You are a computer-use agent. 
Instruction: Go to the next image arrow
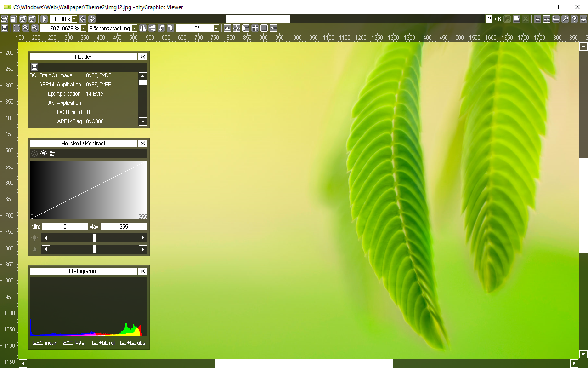(92, 19)
